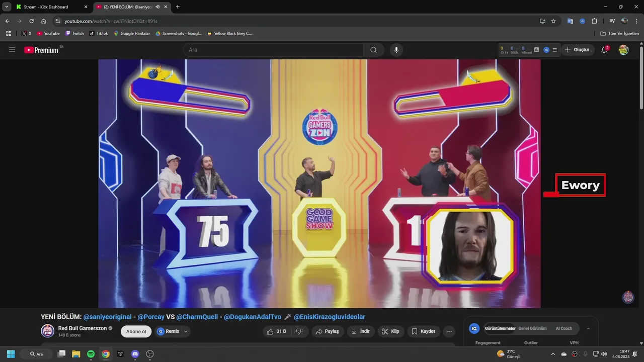Open the Chrome extensions puzzle icon
The height and width of the screenshot is (362, 644).
tap(594, 21)
